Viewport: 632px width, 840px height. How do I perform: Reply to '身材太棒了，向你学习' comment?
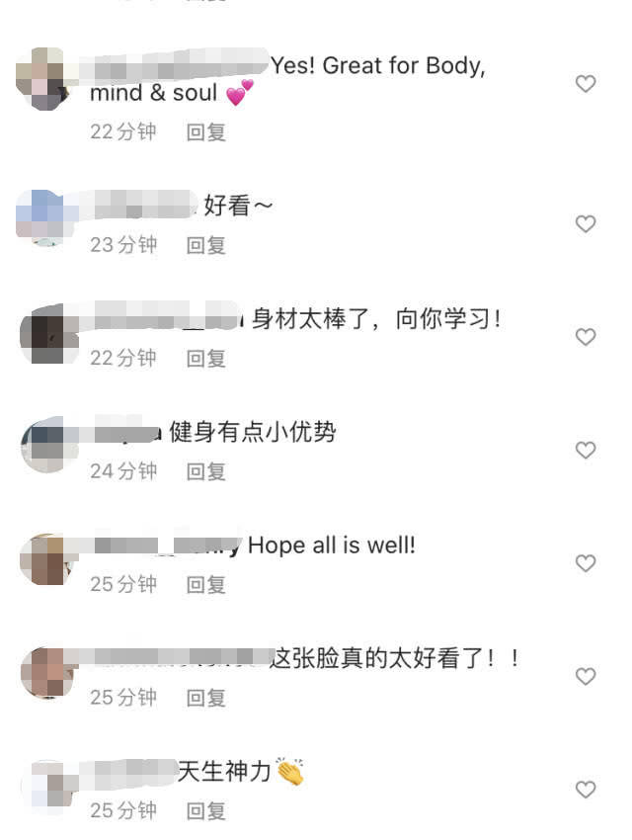pos(206,359)
